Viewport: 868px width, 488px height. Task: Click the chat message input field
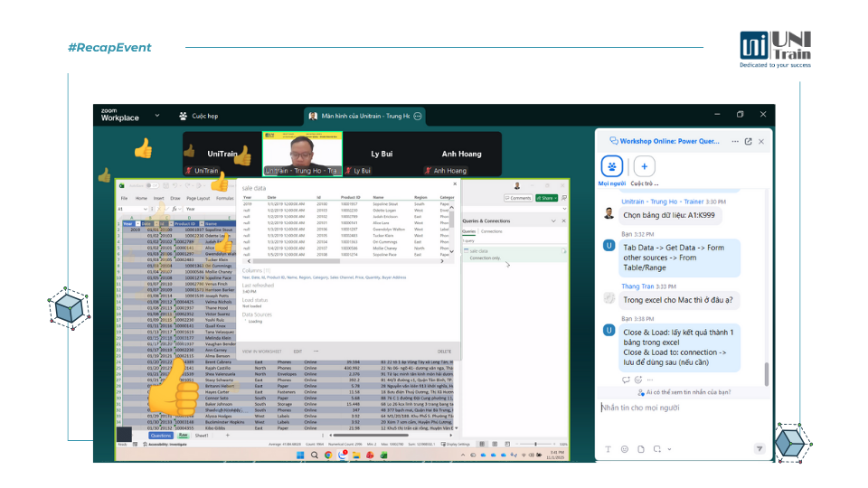pos(683,408)
